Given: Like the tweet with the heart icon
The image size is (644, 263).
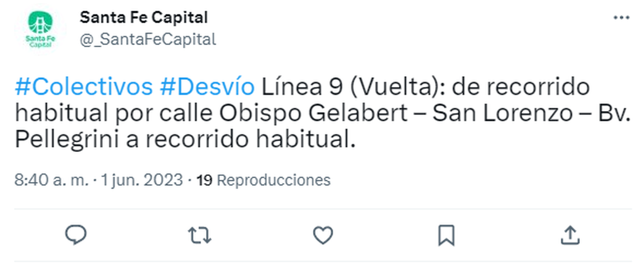Looking at the screenshot, I should click(323, 235).
